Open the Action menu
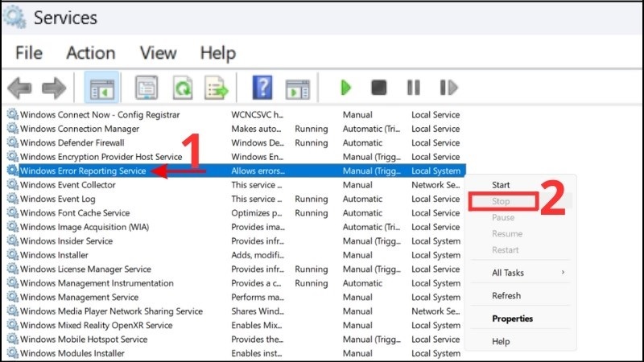The image size is (644, 362). 90,53
